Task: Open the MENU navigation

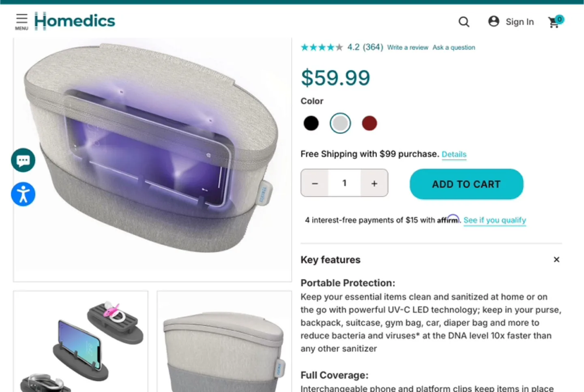Action: [x=21, y=21]
